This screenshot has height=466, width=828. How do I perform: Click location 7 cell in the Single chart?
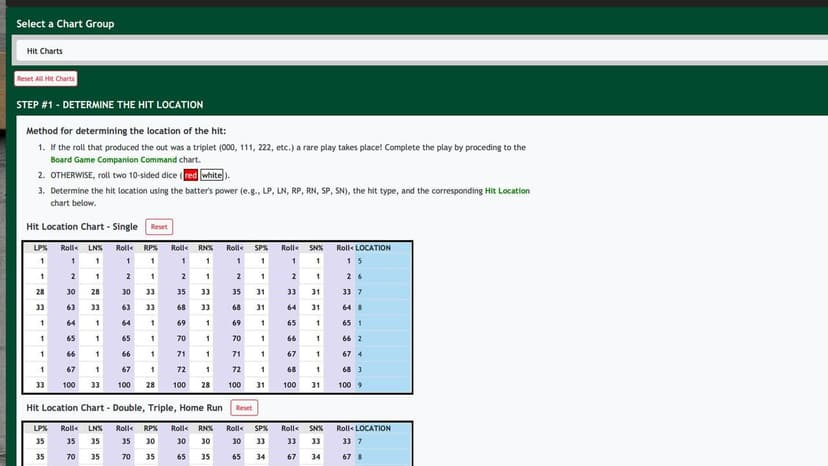[383, 292]
